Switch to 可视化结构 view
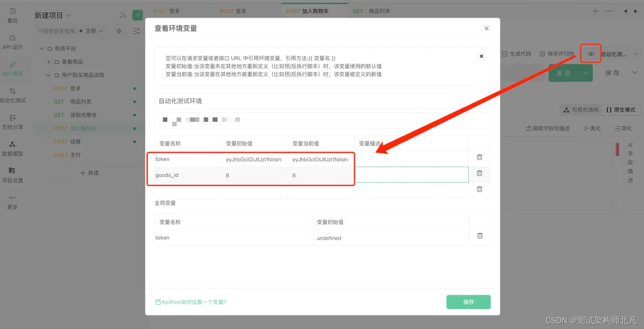The width and height of the screenshot is (644, 329). (x=581, y=110)
